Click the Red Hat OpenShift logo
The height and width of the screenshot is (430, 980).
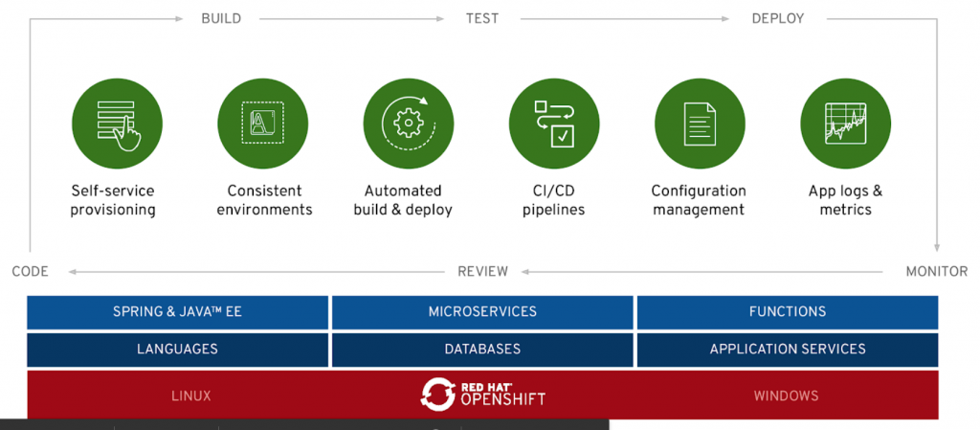(x=483, y=394)
